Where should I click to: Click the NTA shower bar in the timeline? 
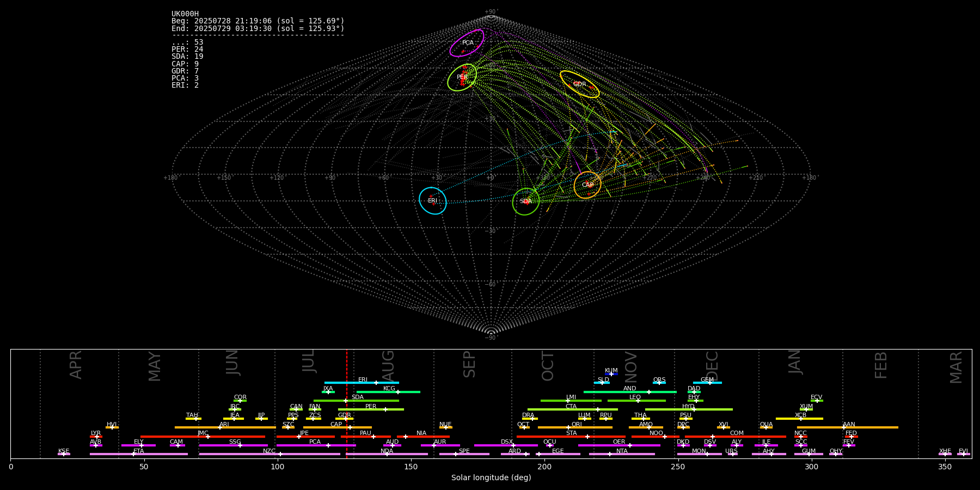(622, 454)
